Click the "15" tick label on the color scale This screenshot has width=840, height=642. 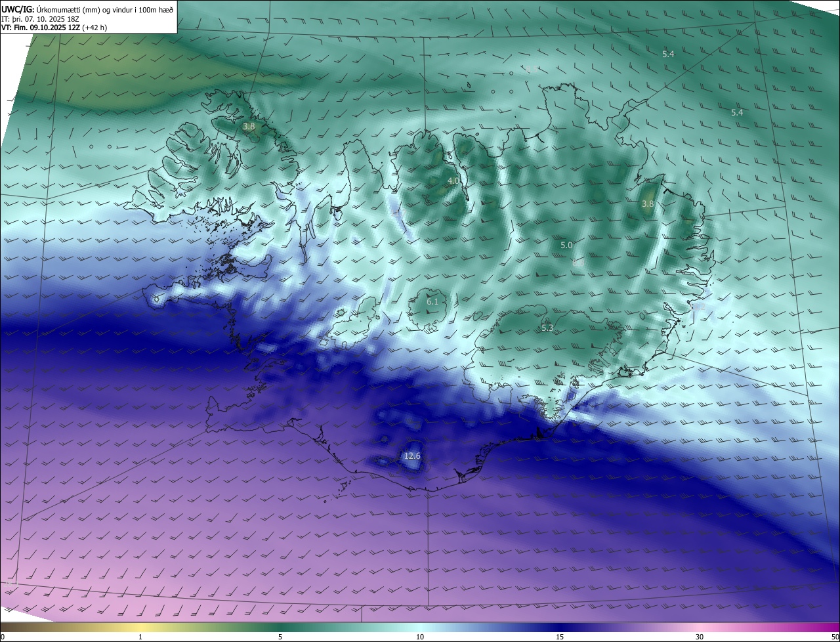(x=560, y=637)
